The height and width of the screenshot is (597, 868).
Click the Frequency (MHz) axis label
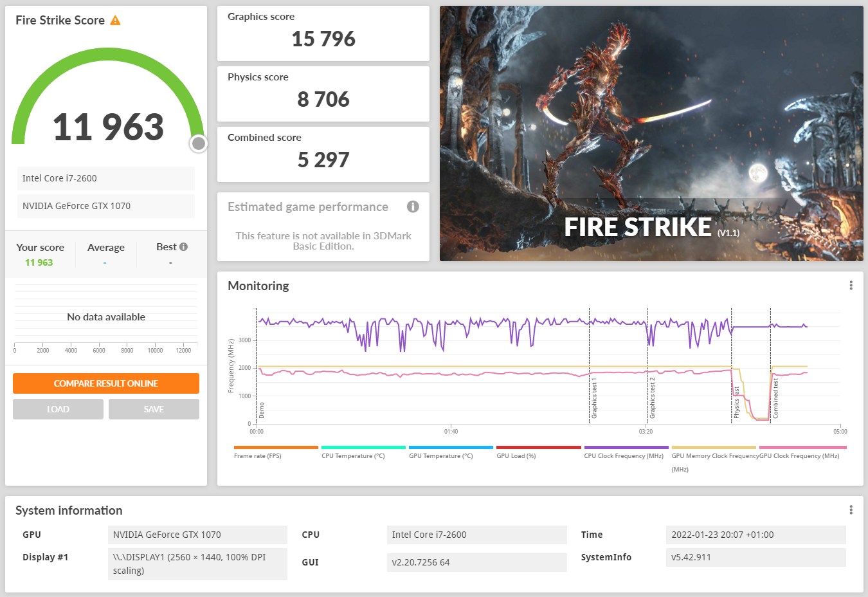tap(231, 365)
